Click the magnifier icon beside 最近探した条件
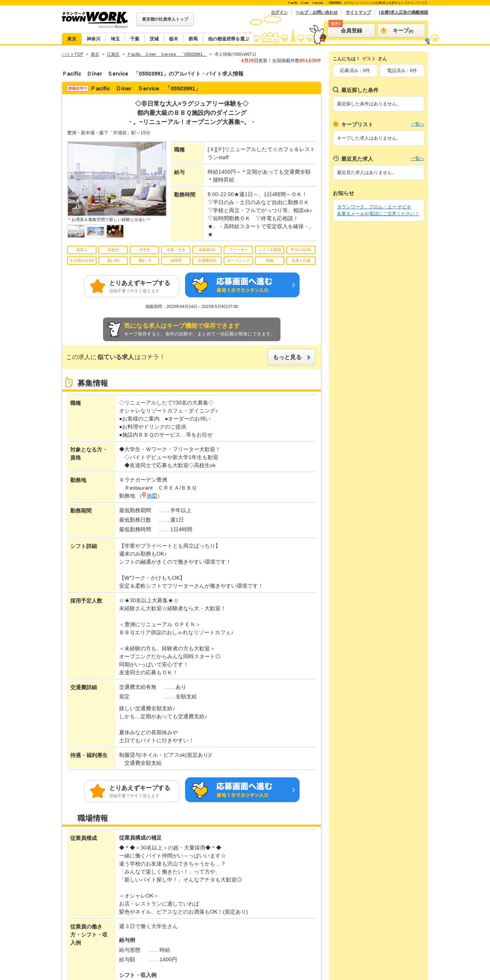This screenshot has height=980, width=490. pyautogui.click(x=336, y=90)
